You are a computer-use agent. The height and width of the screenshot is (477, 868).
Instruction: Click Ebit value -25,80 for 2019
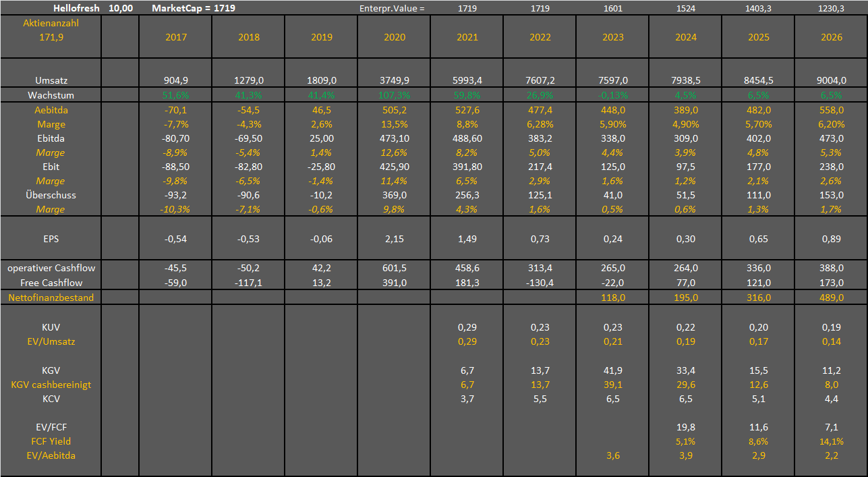(322, 167)
